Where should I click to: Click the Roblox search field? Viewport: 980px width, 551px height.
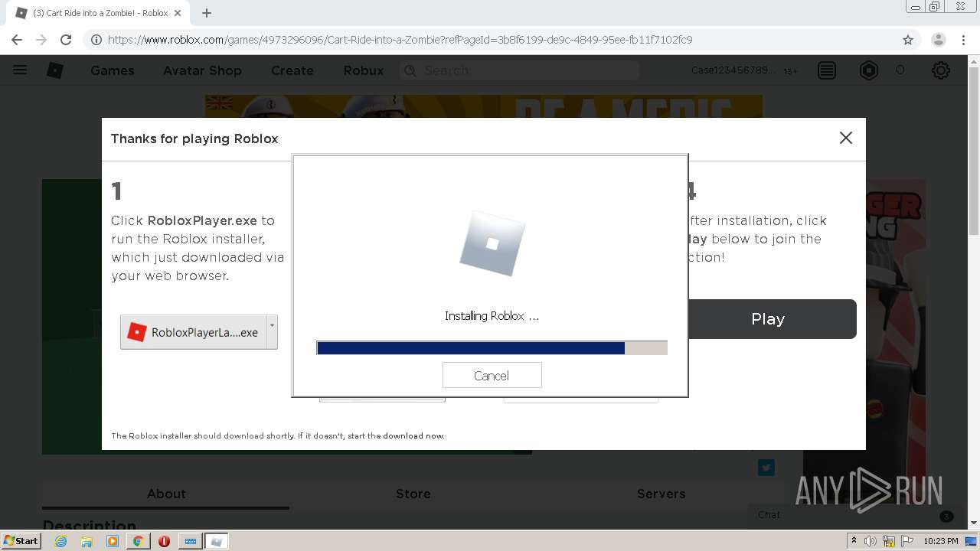pyautogui.click(x=519, y=70)
